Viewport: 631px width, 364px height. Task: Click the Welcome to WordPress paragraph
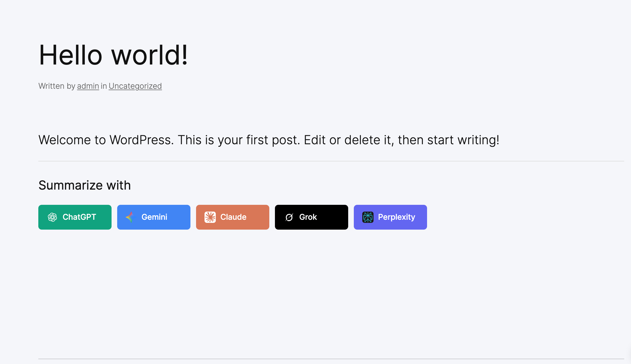pyautogui.click(x=269, y=140)
